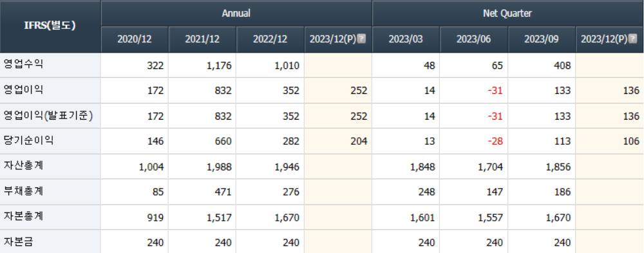
Task: Click 자산총계 value 1,856 for 2023/09
Action: (x=558, y=167)
